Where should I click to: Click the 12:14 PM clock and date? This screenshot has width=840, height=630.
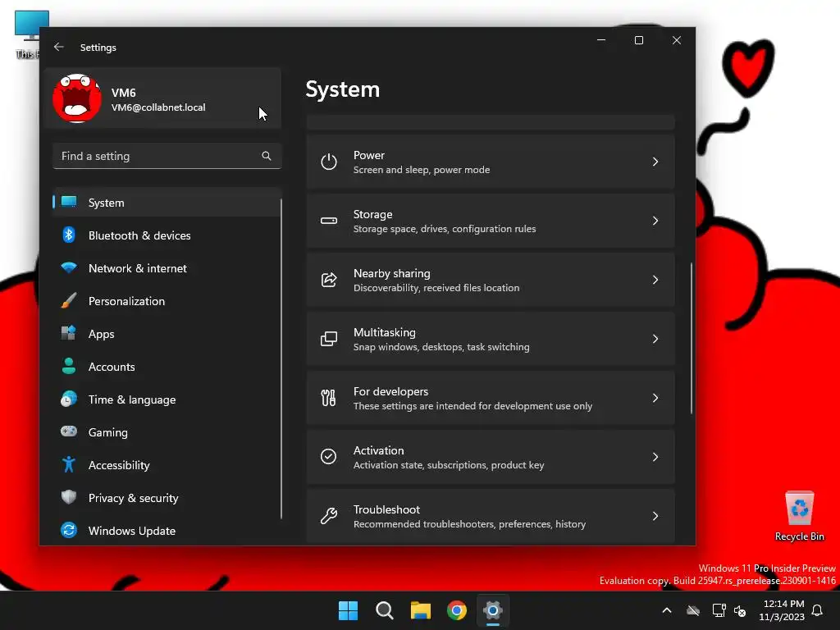click(x=782, y=610)
